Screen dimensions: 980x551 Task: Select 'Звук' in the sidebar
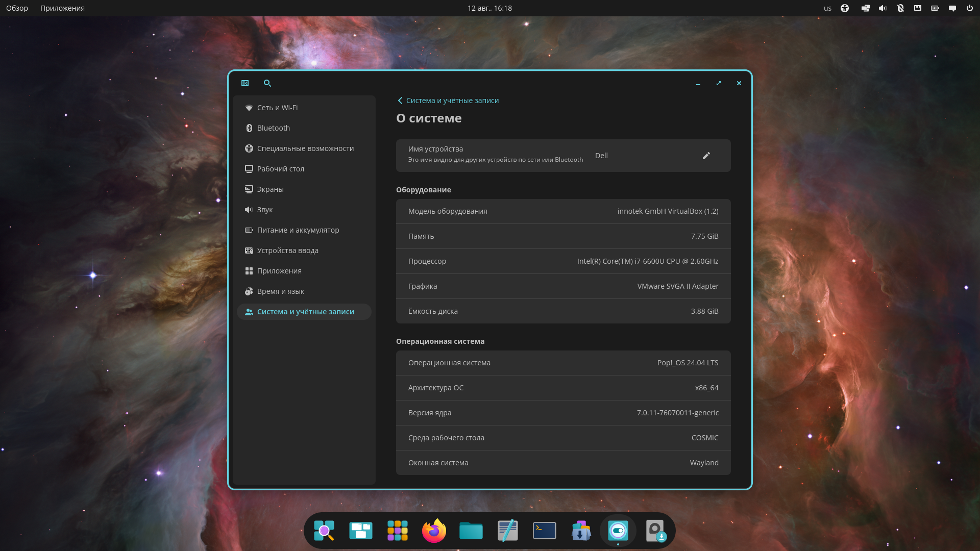[304, 210]
